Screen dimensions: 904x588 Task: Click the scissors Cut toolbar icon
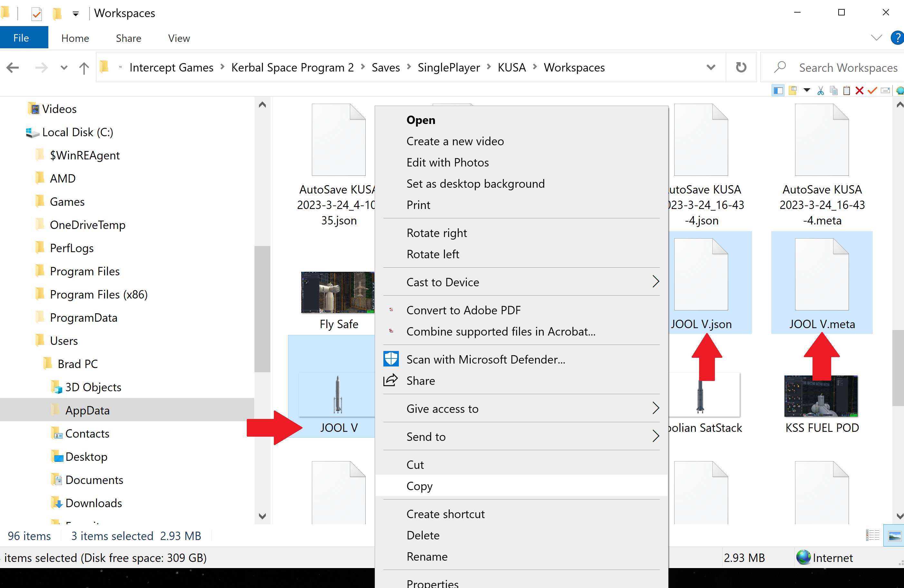(821, 90)
